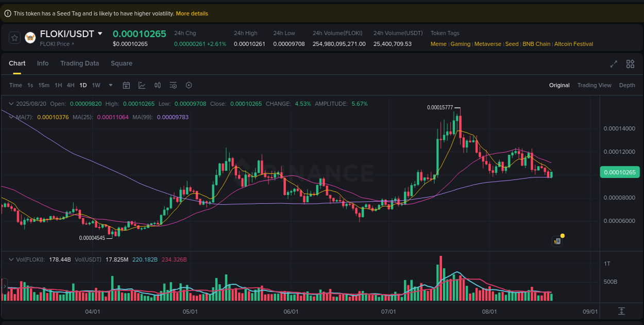The height and width of the screenshot is (325, 644).
Task: Click the order book panel icon on chart
Action: point(557,241)
